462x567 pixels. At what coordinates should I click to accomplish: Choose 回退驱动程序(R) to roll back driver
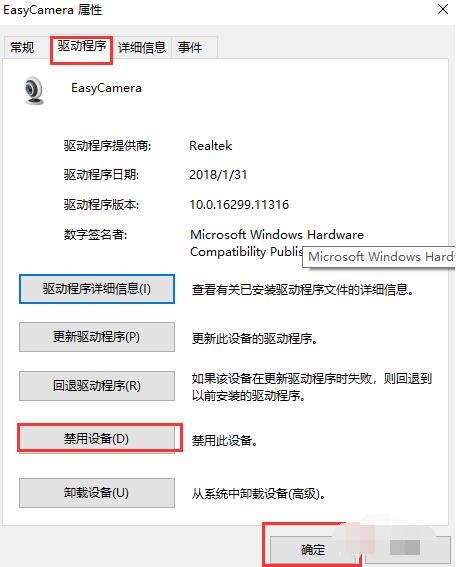[x=97, y=385]
